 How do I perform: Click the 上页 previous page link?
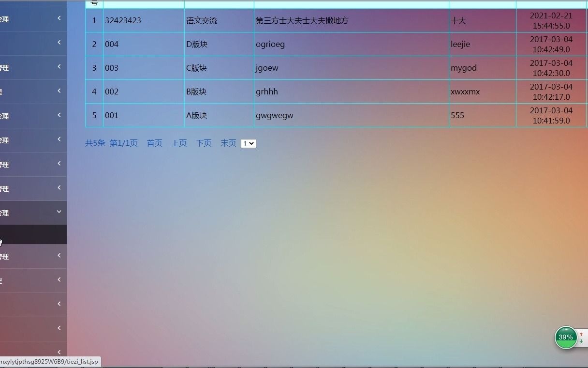[x=179, y=143]
